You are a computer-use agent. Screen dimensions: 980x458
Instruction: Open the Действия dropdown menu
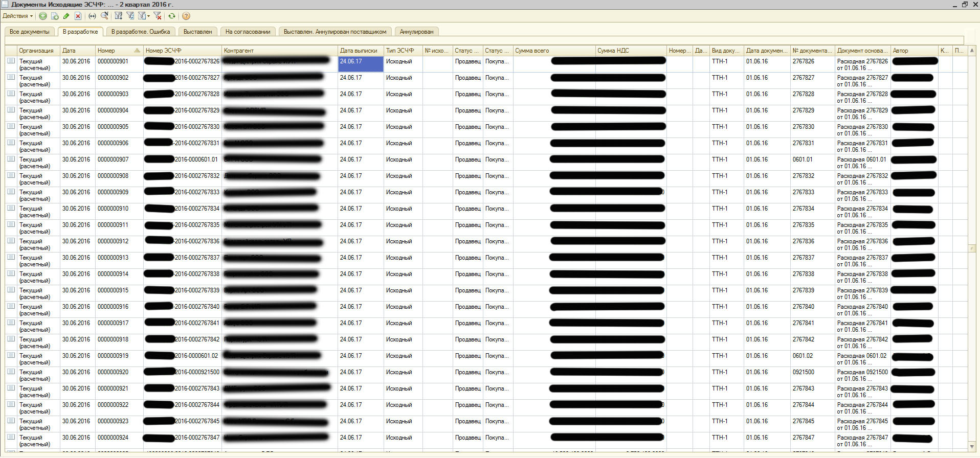pos(17,16)
